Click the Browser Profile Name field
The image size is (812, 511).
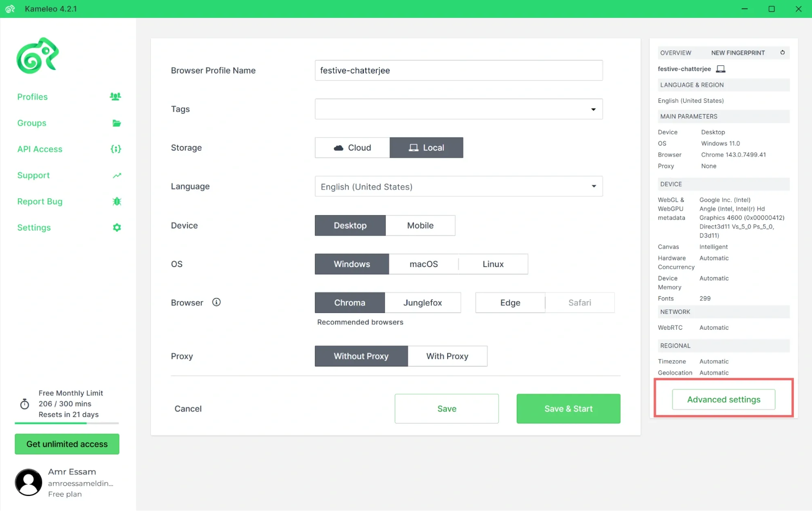458,70
